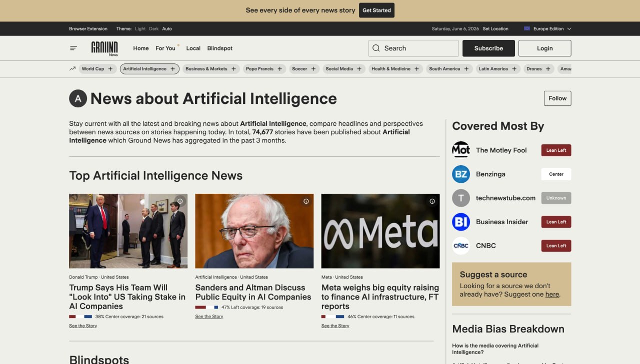Select the World Cup topic chip
Image resolution: width=640 pixels, height=364 pixels.
(x=97, y=69)
